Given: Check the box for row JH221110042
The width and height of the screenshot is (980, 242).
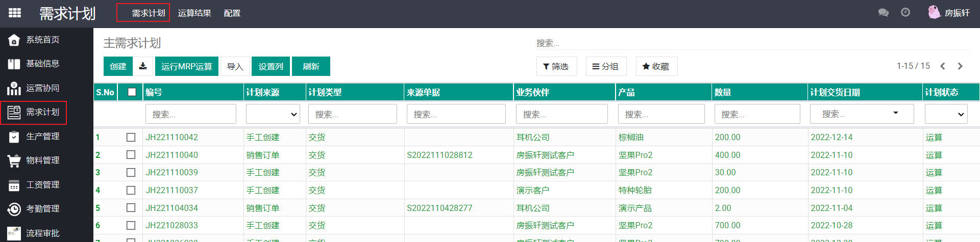Looking at the screenshot, I should [131, 138].
